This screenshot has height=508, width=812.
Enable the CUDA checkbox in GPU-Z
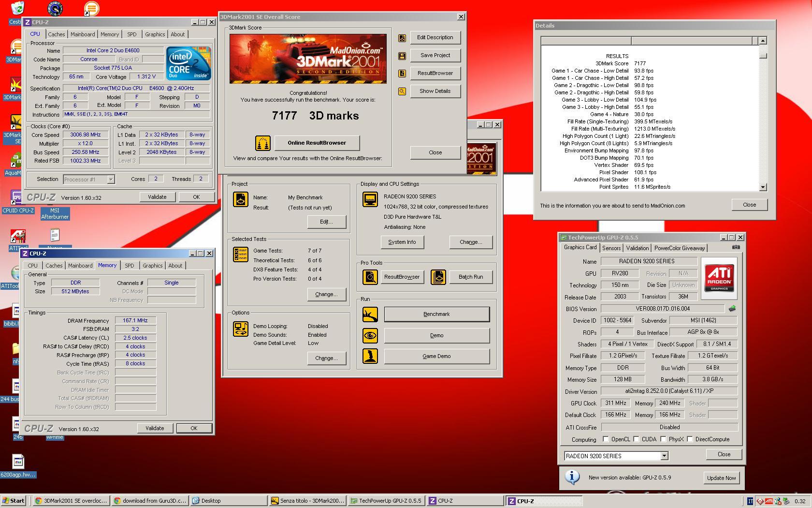point(636,439)
